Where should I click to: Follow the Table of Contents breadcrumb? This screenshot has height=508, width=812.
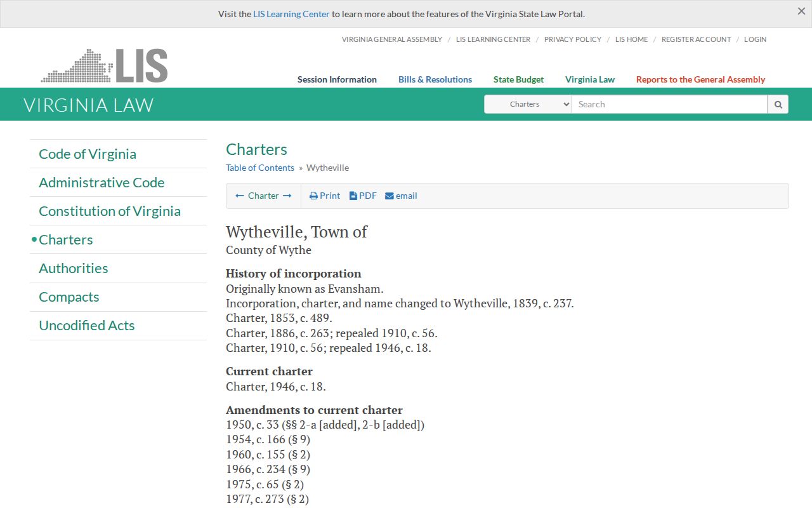click(x=260, y=168)
